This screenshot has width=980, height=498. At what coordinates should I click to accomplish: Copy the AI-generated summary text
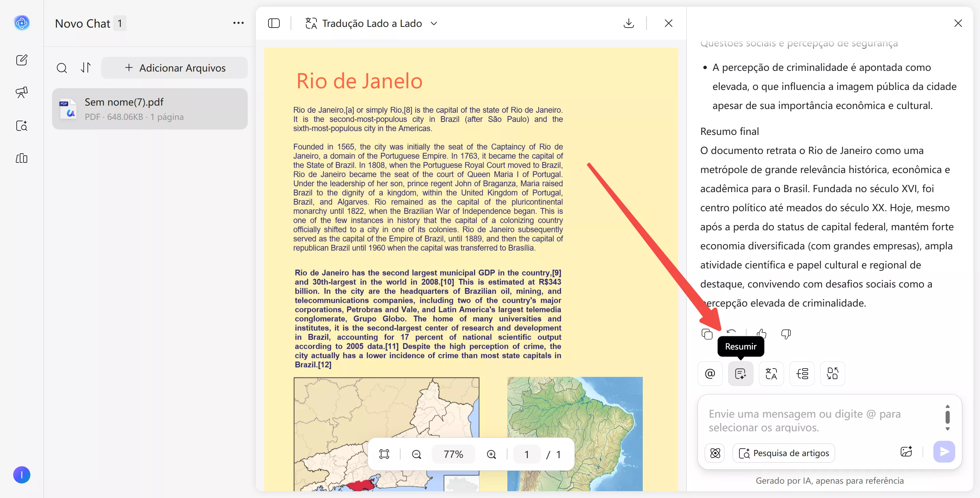(x=707, y=334)
